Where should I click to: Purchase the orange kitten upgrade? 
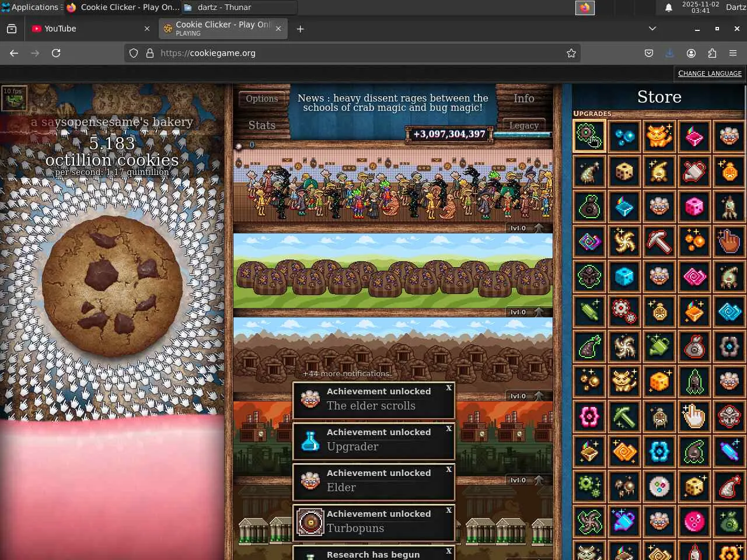point(659,136)
